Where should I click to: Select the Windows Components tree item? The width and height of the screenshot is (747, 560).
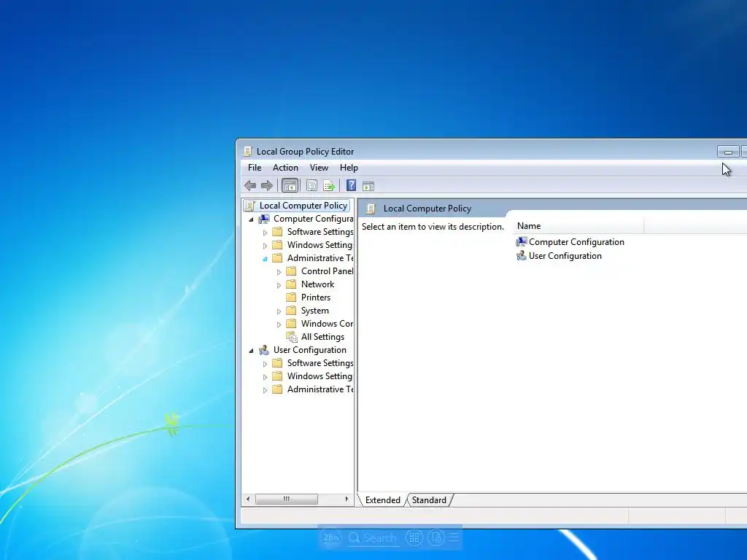(327, 324)
